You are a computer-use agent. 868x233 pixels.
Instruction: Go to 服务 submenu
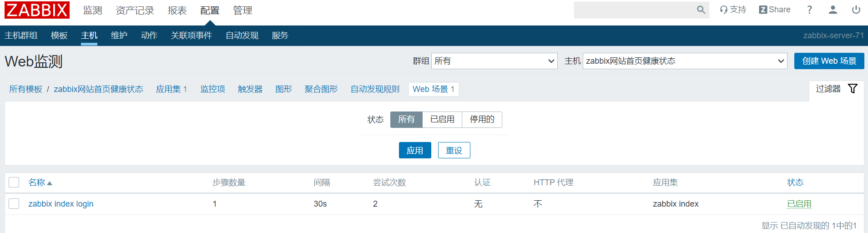pos(280,35)
